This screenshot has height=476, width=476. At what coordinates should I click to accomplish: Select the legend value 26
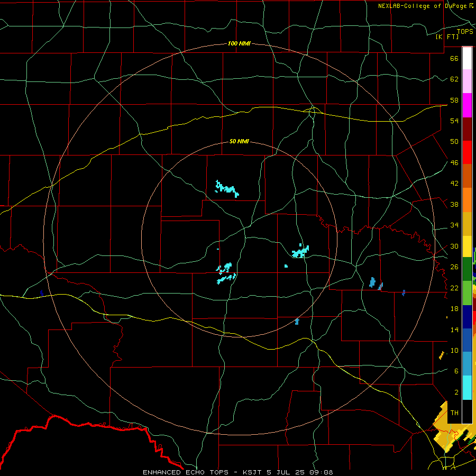coord(454,267)
